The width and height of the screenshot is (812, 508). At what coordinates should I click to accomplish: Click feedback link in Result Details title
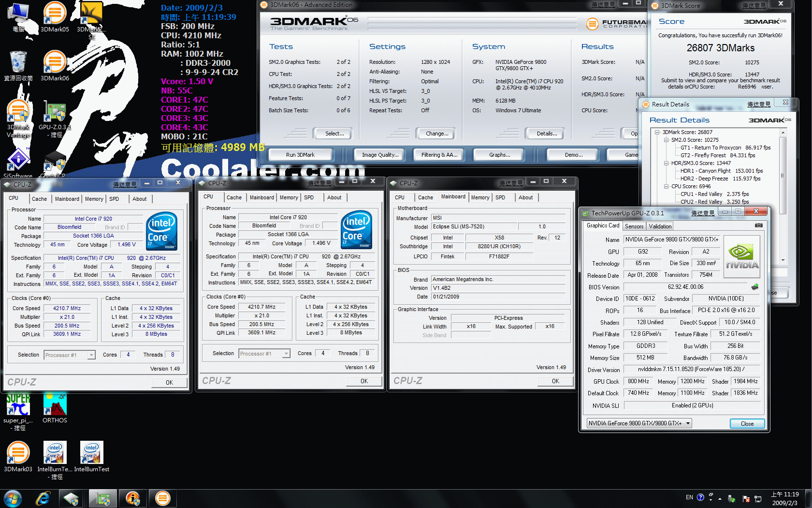click(759, 104)
